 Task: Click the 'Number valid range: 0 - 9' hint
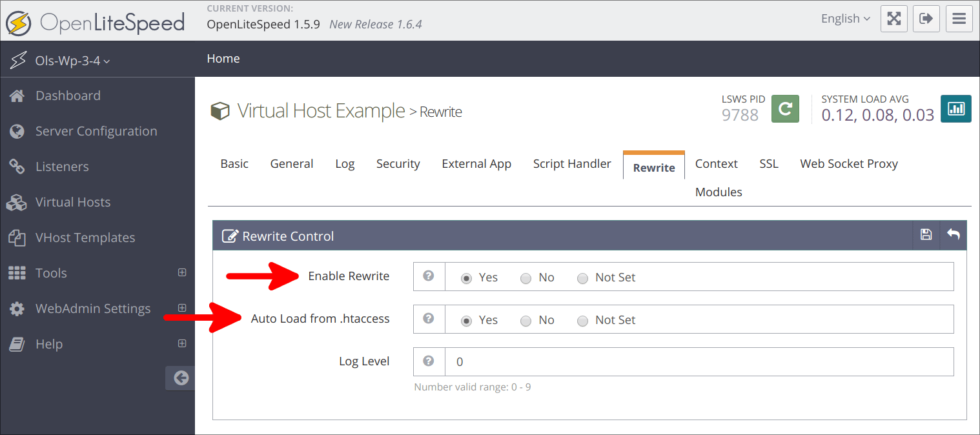pos(473,387)
